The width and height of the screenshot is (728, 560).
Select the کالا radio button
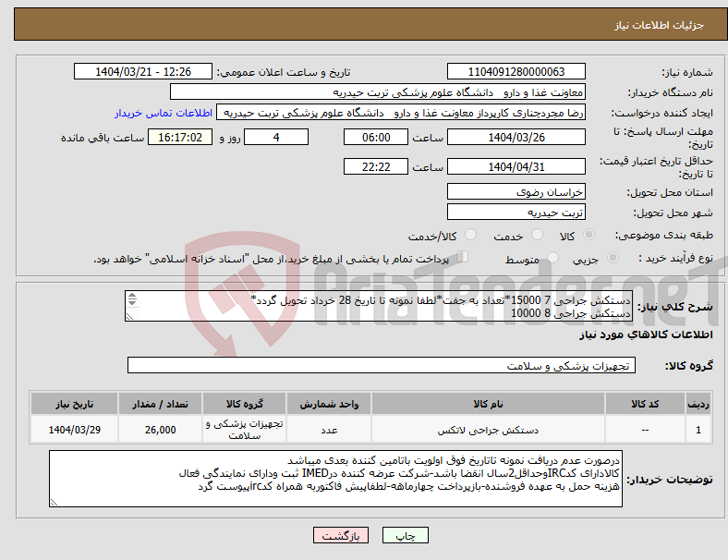(588, 235)
